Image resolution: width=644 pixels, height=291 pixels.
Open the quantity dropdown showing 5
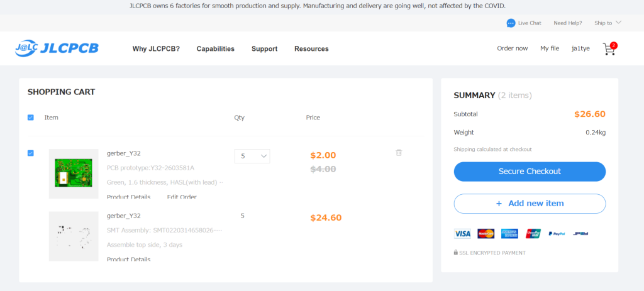(252, 156)
